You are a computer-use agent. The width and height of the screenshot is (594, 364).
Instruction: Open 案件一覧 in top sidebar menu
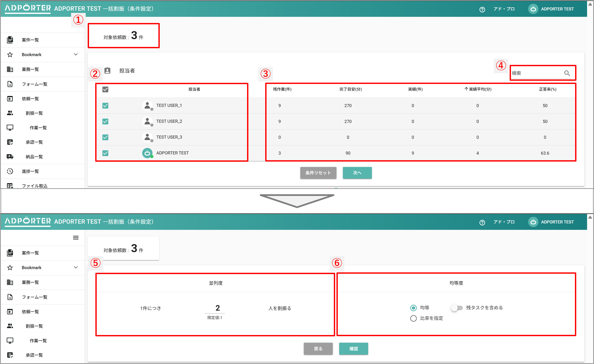[x=30, y=40]
